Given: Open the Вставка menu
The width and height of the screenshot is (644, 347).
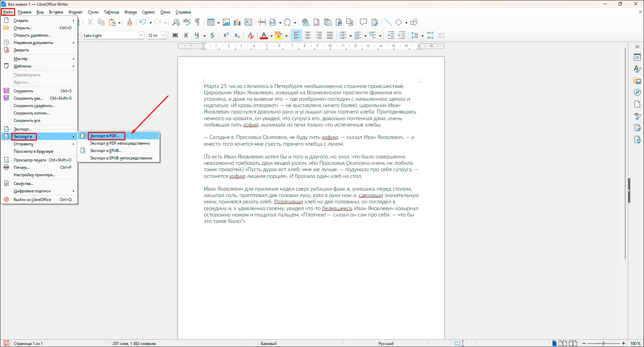Looking at the screenshot, I should tap(56, 12).
